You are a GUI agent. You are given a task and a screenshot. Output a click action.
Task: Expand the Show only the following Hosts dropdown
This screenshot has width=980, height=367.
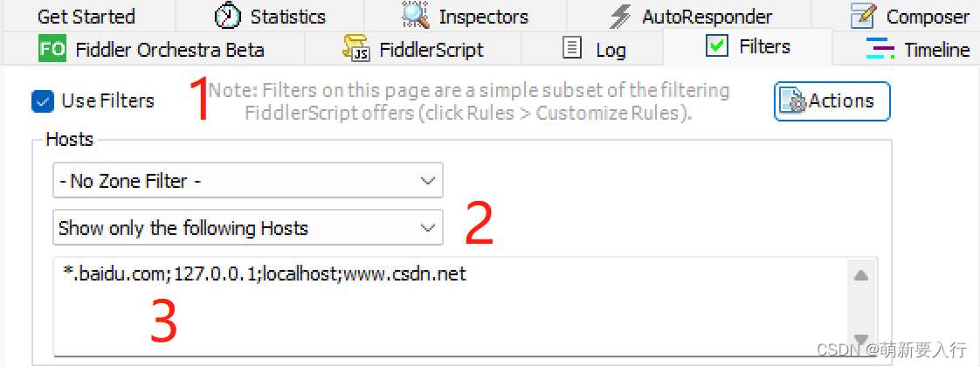247,228
